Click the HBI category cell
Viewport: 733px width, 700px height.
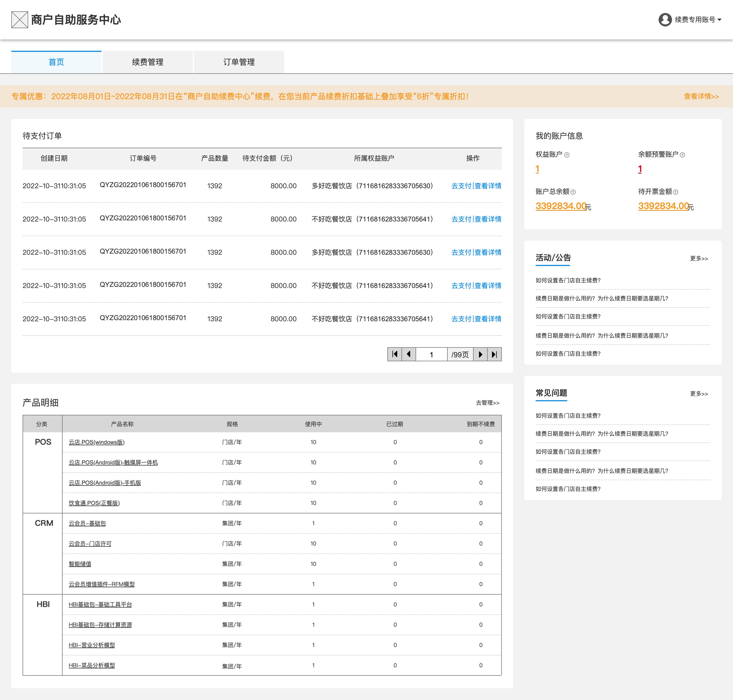pyautogui.click(x=43, y=635)
